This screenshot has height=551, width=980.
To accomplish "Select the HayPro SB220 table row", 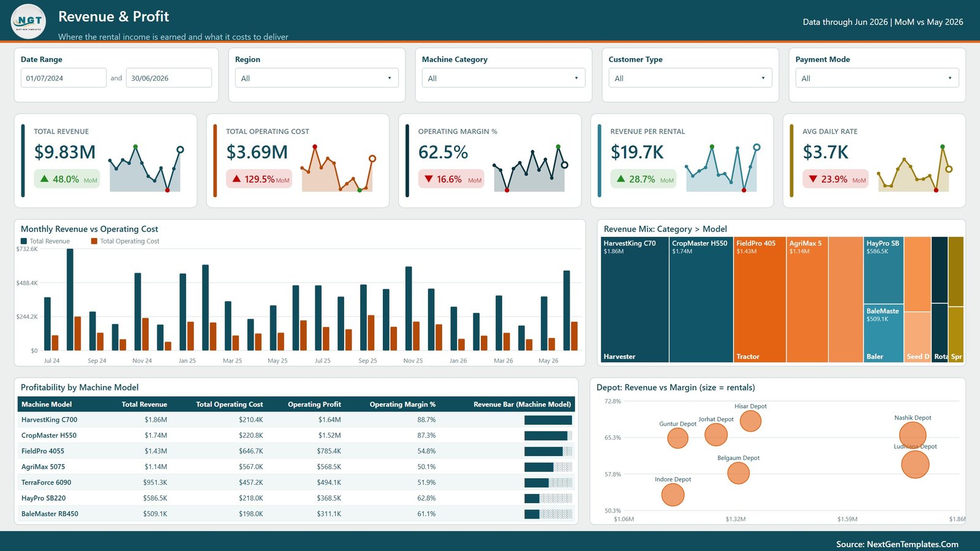I will click(x=296, y=498).
